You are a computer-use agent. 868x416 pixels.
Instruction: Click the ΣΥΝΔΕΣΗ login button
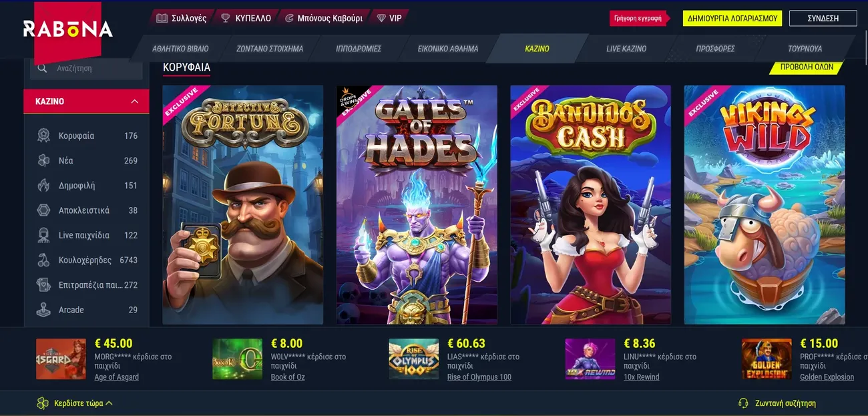coord(823,18)
